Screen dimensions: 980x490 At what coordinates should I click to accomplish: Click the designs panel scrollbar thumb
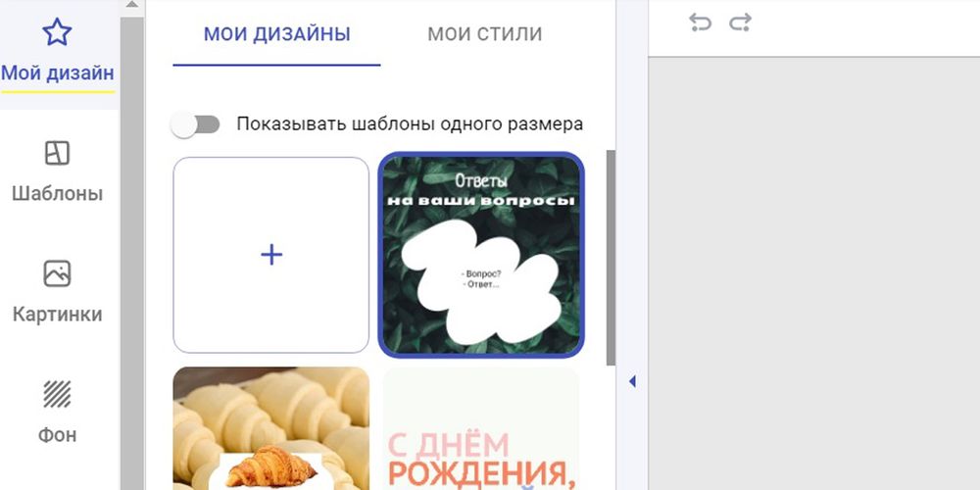611,258
